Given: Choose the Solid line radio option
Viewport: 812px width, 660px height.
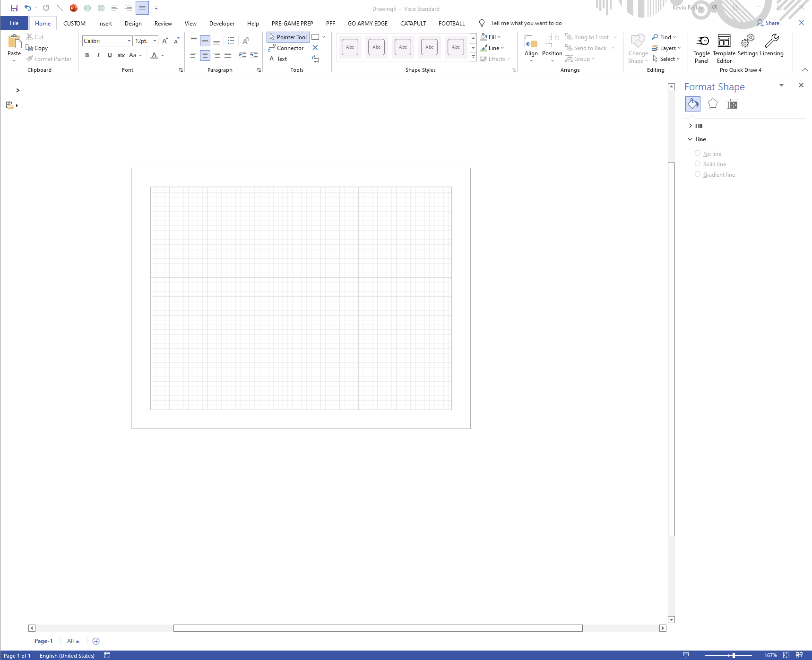Looking at the screenshot, I should [x=698, y=163].
